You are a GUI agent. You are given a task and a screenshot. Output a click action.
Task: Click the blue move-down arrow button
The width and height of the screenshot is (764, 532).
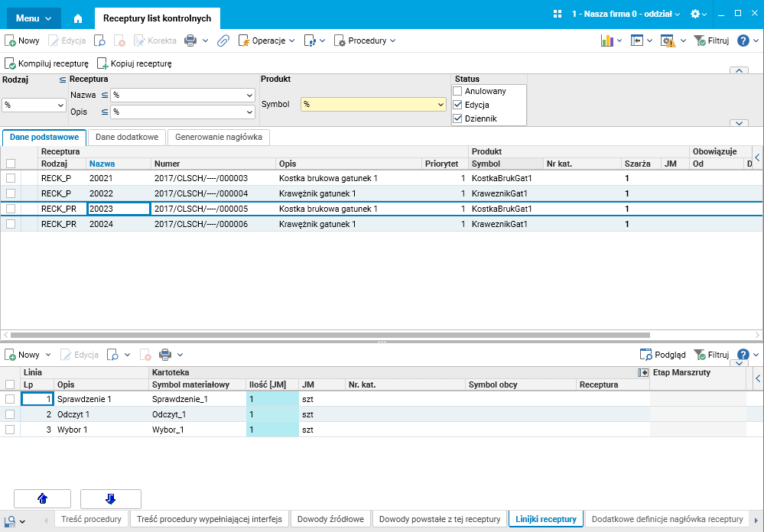coord(110,499)
